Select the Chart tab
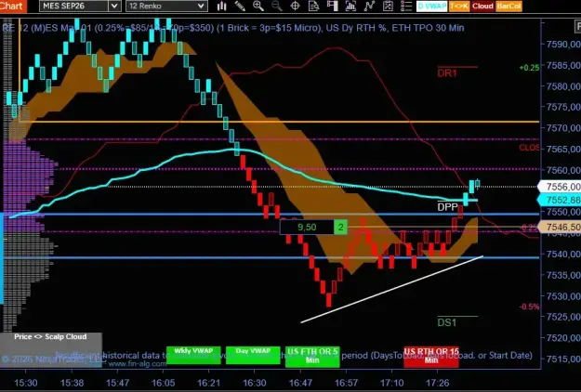 (x=13, y=6)
